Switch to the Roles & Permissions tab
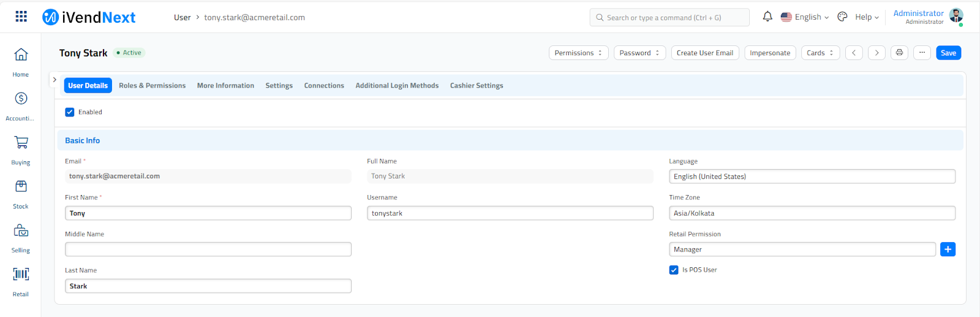Viewport: 980px width, 317px height. point(152,86)
